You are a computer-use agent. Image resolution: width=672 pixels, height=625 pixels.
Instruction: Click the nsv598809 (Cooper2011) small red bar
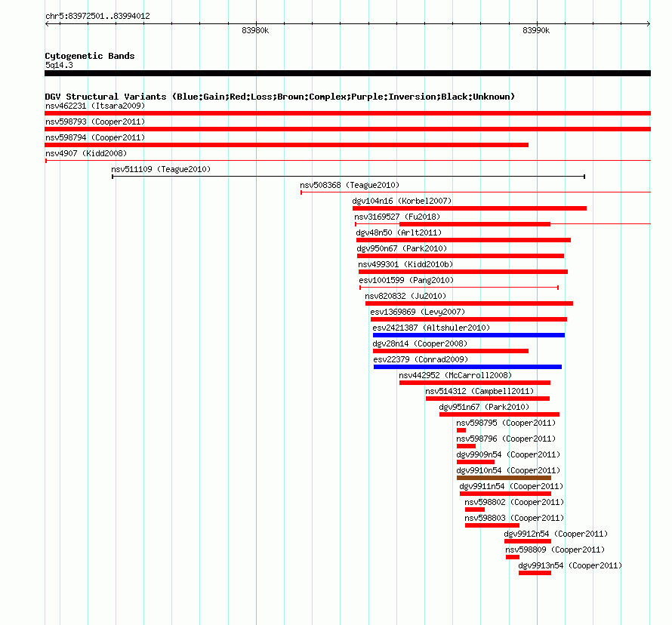click(513, 557)
